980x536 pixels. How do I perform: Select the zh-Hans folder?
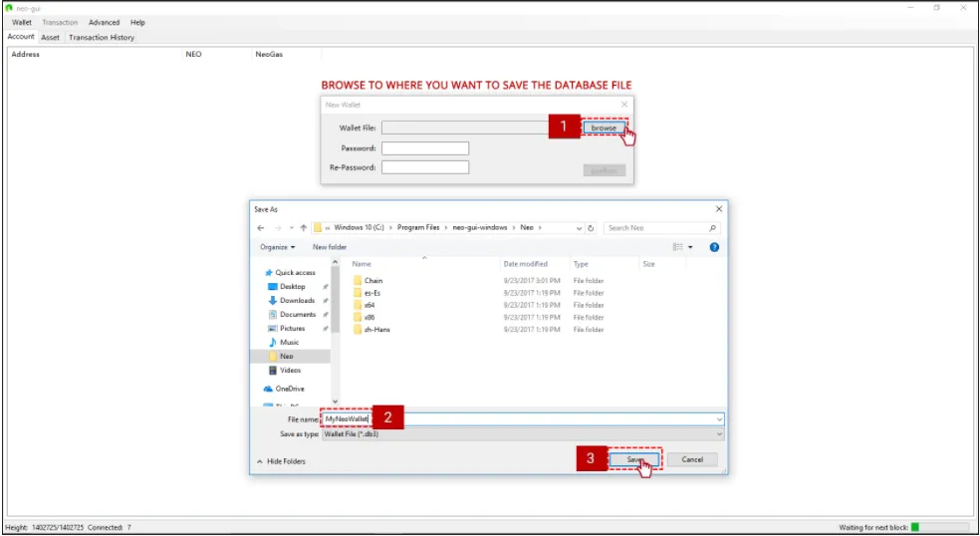coord(376,330)
